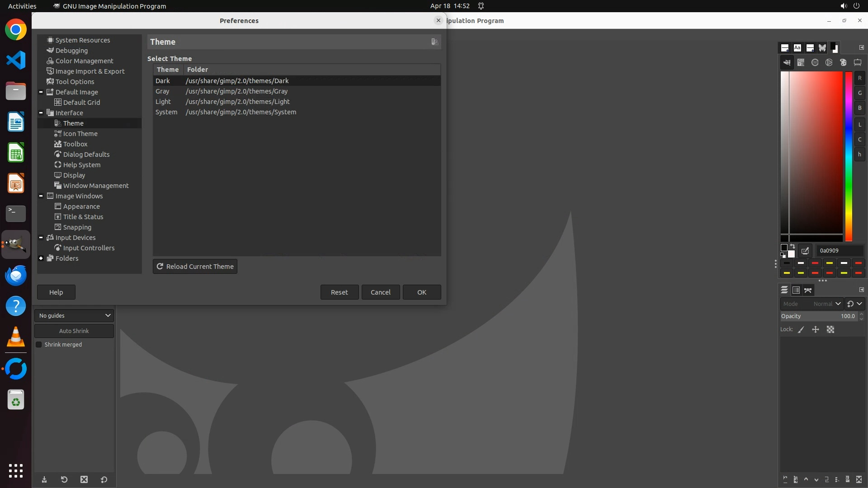Enable the Shrink merged checkbox
868x488 pixels.
39,345
